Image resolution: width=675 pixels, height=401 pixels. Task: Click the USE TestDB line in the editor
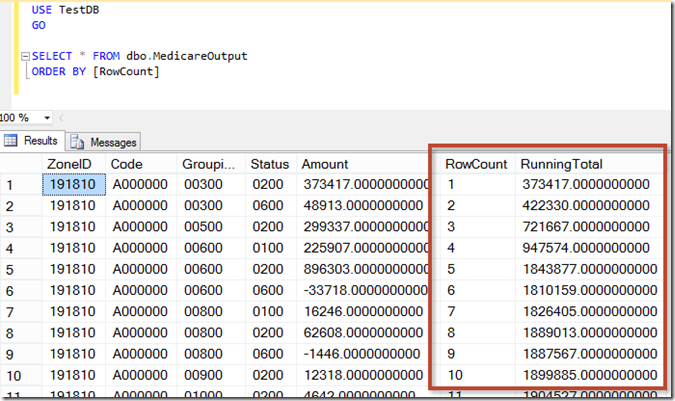[64, 8]
